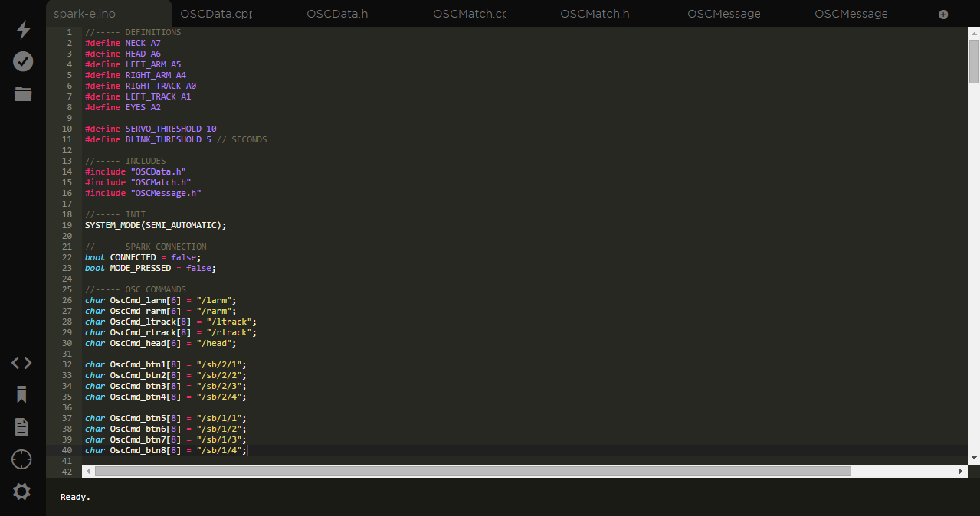This screenshot has width=980, height=516.
Task: Click the "//----- DEFINITIONS" comment
Action: 133,32
